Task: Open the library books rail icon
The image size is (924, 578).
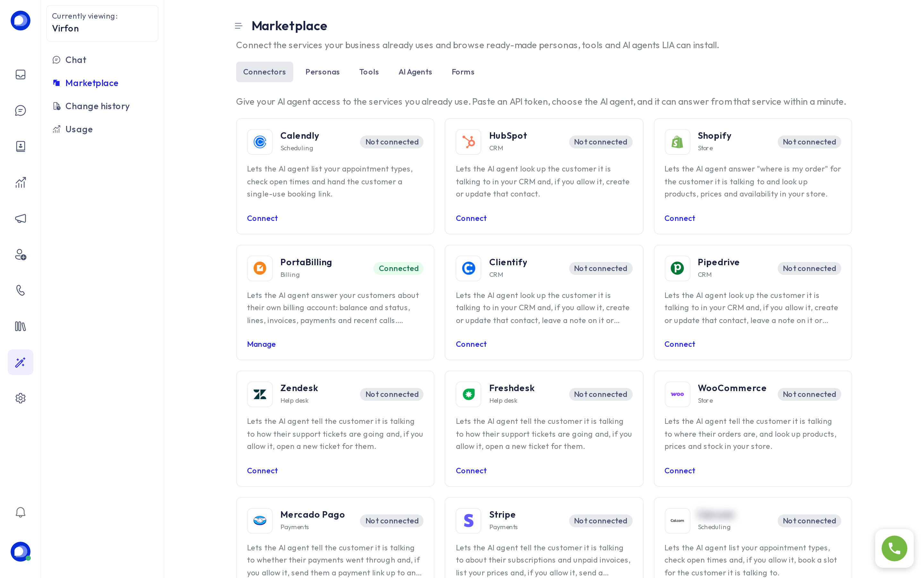Action: [20, 327]
